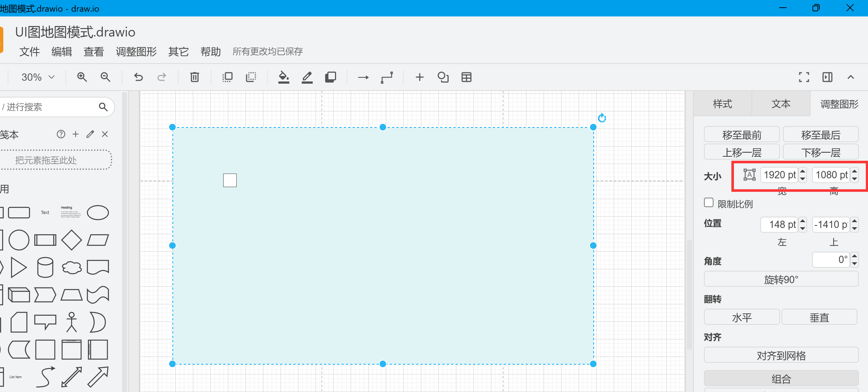This screenshot has height=392, width=868.
Task: Open the 调整图形 menu in menu bar
Action: (x=136, y=52)
